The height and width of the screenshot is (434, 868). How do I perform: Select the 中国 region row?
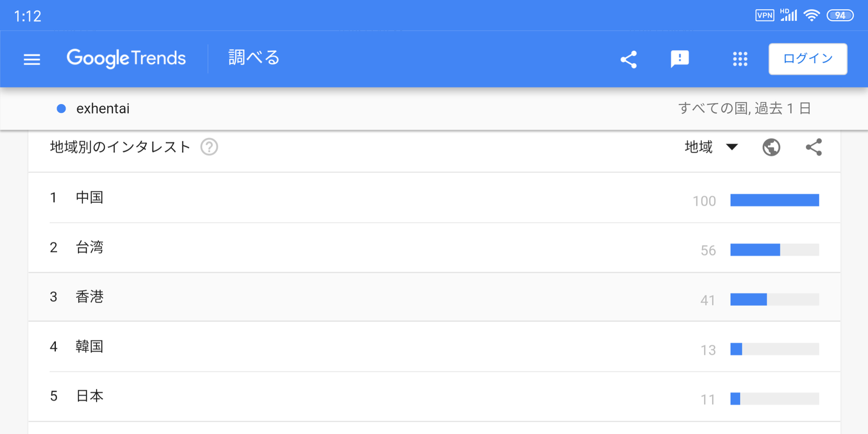90,198
